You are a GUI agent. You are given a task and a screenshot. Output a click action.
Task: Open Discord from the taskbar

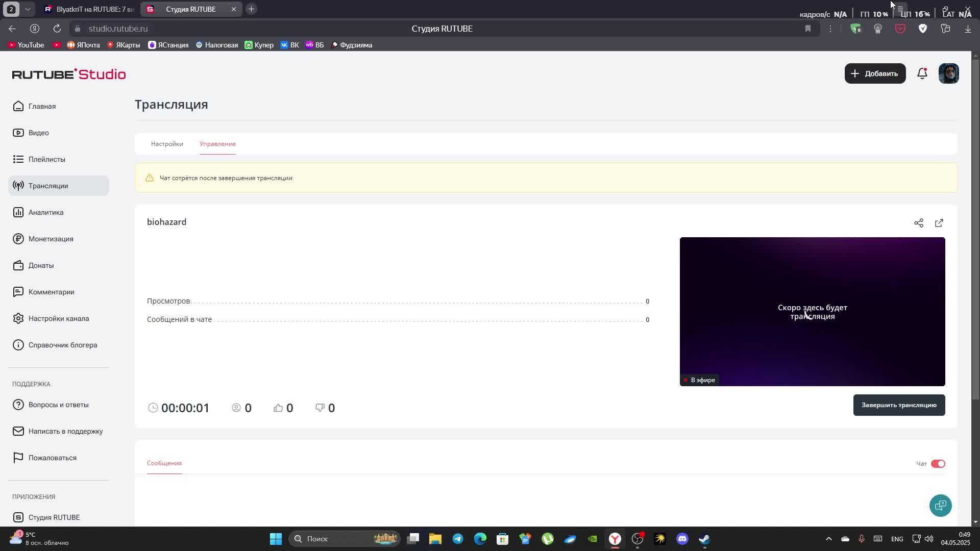682,539
